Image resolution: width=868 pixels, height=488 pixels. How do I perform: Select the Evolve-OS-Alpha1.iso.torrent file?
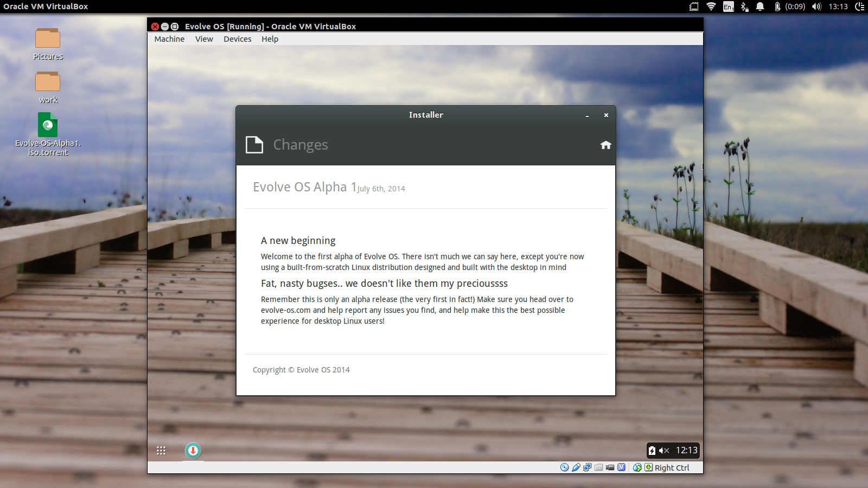pos(48,134)
